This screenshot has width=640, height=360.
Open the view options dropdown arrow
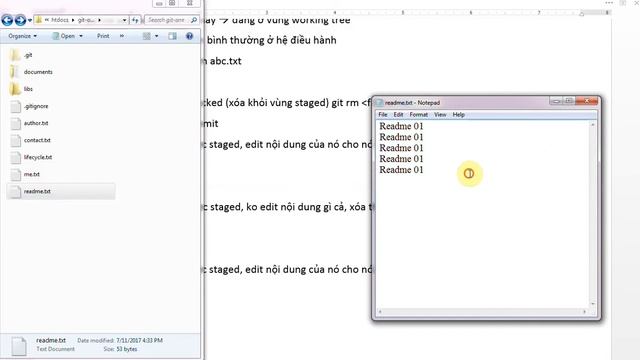(156, 36)
